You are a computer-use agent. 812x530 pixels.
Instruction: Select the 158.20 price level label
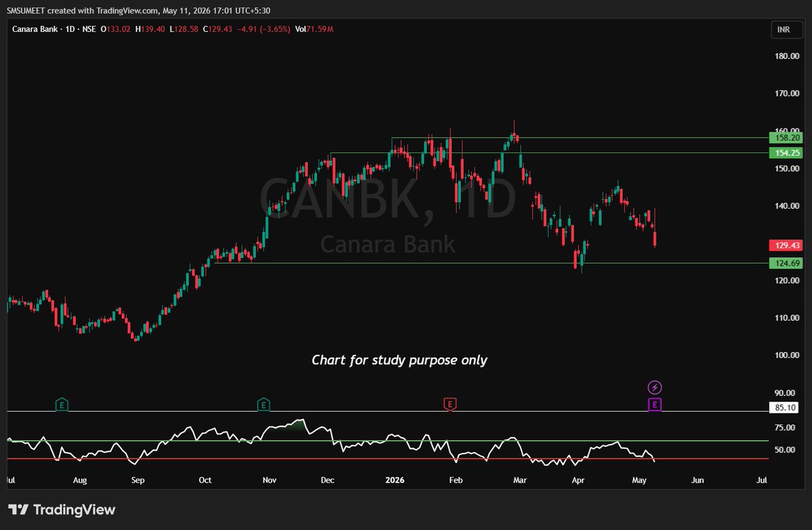[786, 137]
